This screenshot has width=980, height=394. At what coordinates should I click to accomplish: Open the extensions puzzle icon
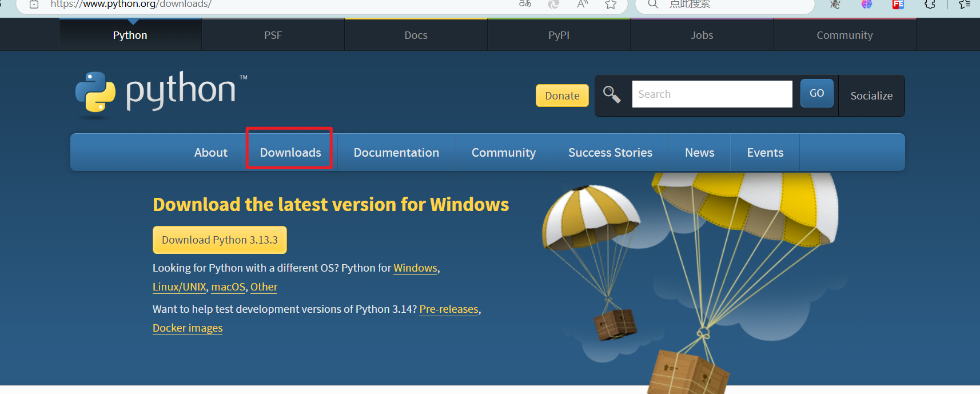tap(930, 4)
